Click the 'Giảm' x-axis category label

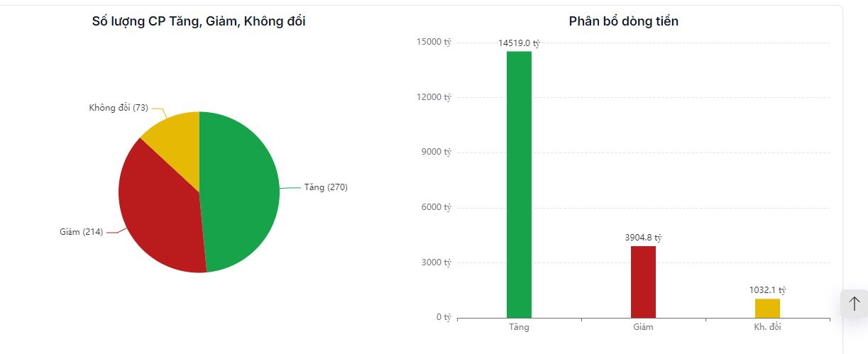pos(643,327)
